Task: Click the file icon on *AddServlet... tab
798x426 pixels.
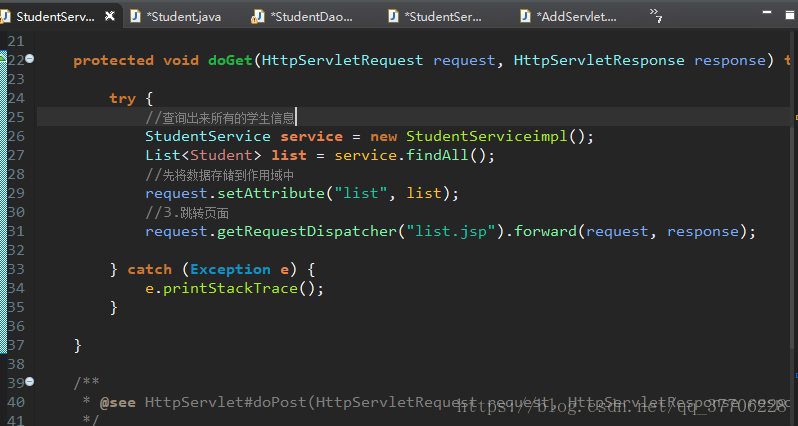Action: (526, 16)
